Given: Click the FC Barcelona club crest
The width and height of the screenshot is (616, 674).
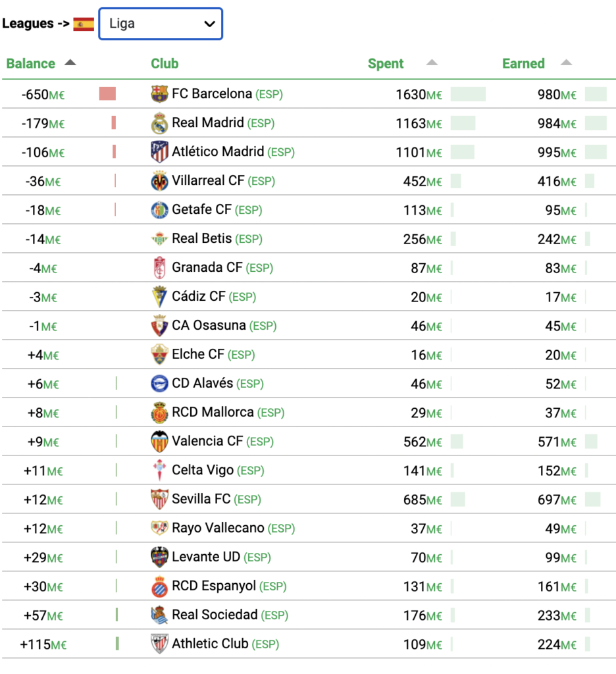Looking at the screenshot, I should tap(159, 93).
